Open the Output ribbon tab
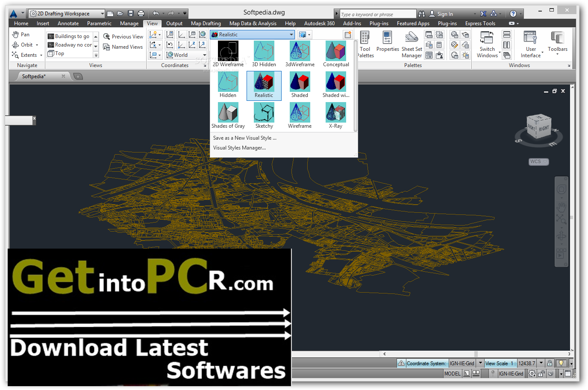The image size is (588, 390). pos(174,23)
